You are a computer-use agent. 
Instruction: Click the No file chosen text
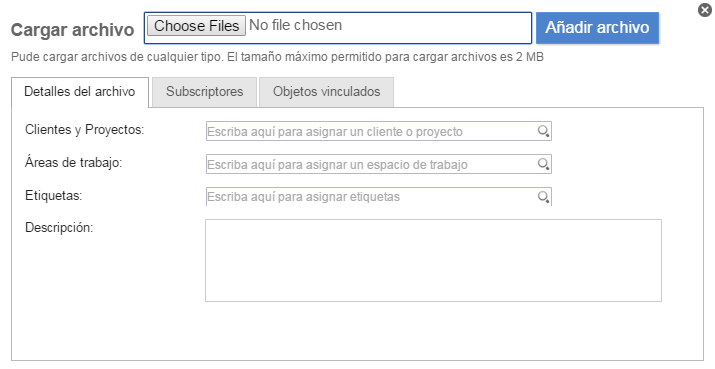point(295,25)
